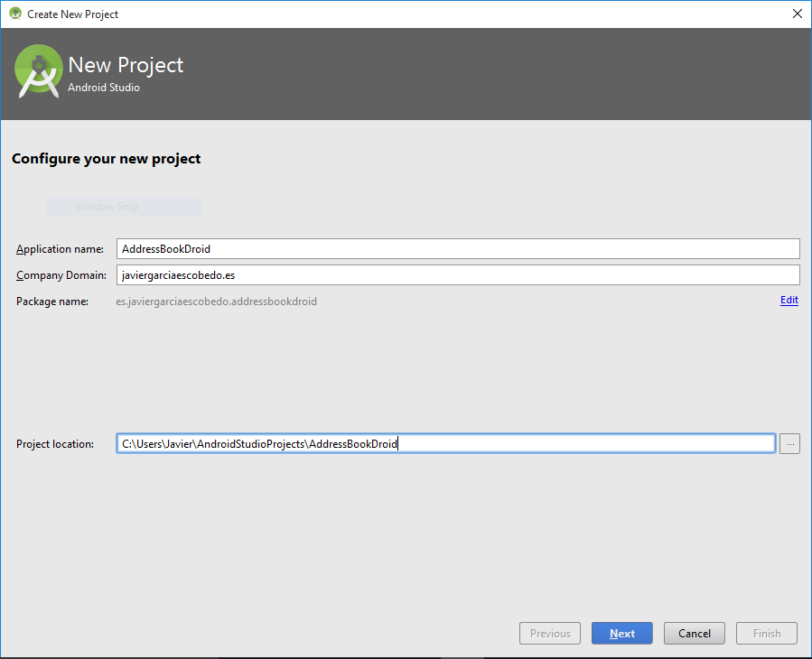Click the generated package name text
The width and height of the screenshot is (812, 659).
[x=216, y=302]
